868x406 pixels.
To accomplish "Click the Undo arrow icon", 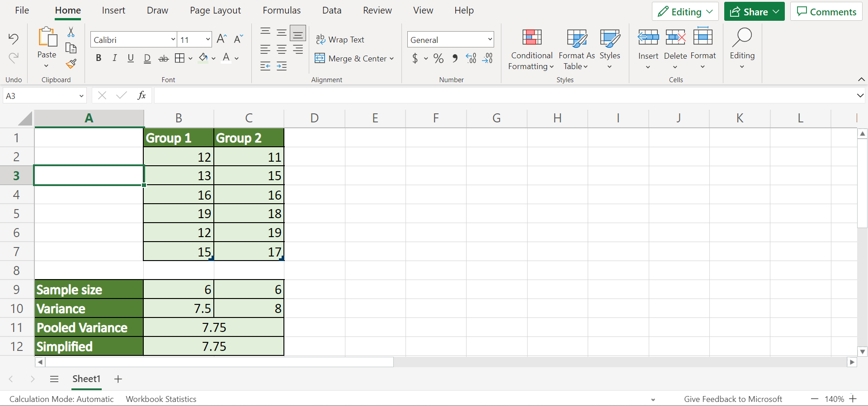I will (14, 39).
